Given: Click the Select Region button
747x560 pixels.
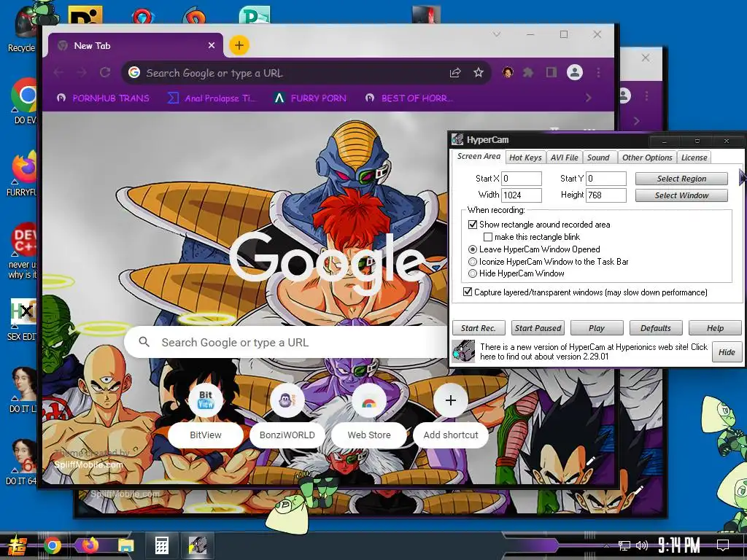Looking at the screenshot, I should click(x=681, y=179).
